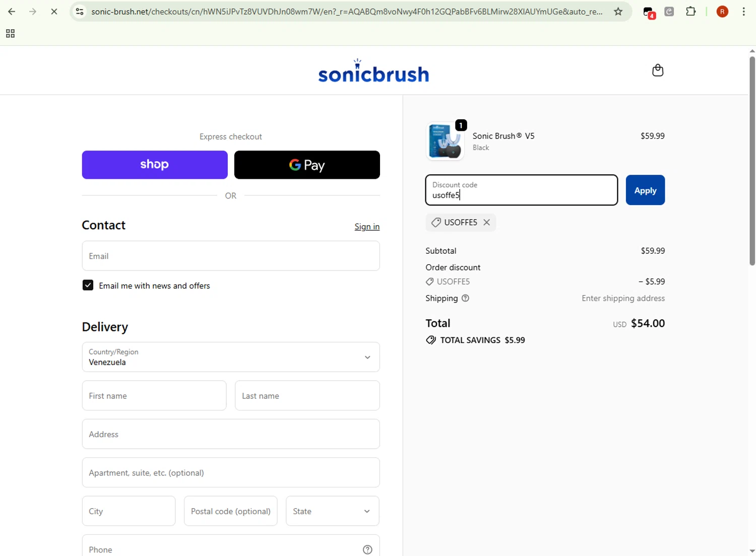Click the Apartment, suite field
The width and height of the screenshot is (756, 556).
coord(231,472)
